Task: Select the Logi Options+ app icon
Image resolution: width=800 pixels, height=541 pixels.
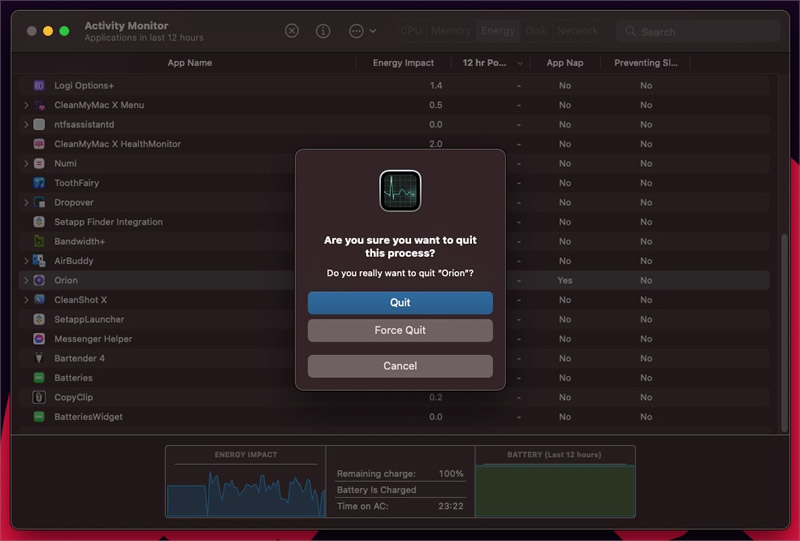Action: [x=39, y=85]
